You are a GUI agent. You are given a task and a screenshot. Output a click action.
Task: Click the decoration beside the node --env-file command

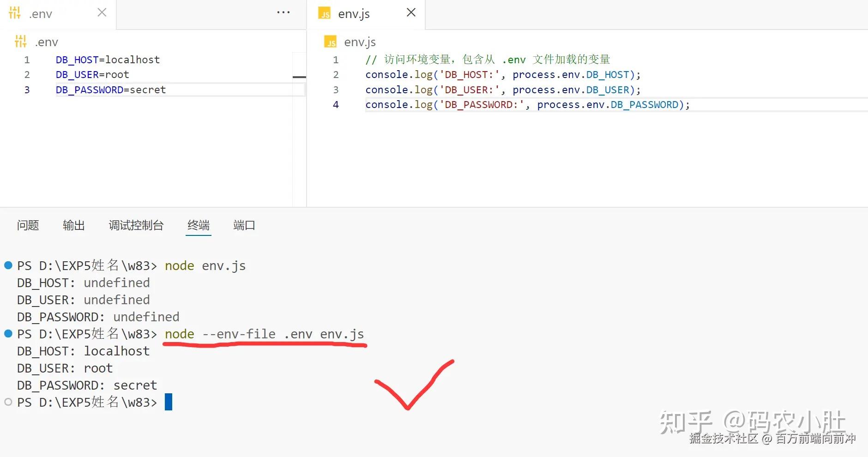(x=7, y=333)
